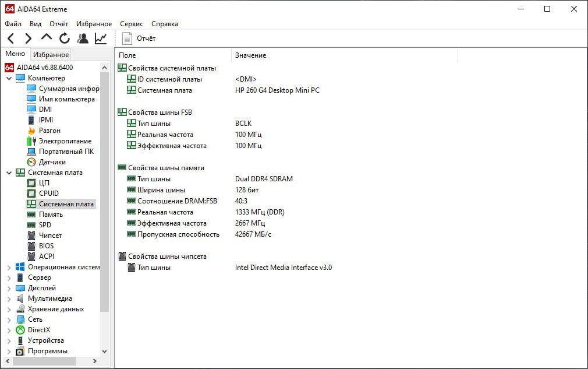Select the Портативный ПК laptop icon

31,152
